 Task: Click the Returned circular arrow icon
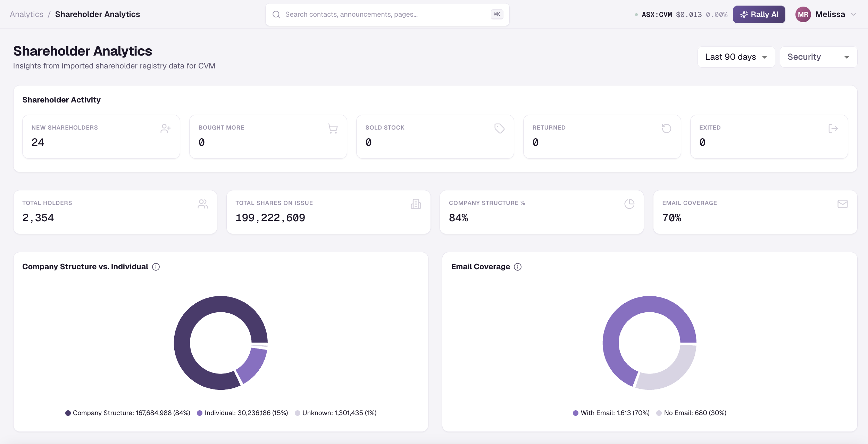[666, 129]
